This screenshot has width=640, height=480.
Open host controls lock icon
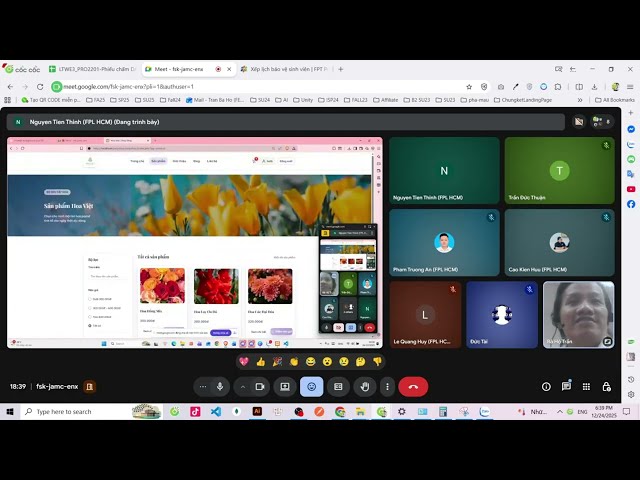606,387
